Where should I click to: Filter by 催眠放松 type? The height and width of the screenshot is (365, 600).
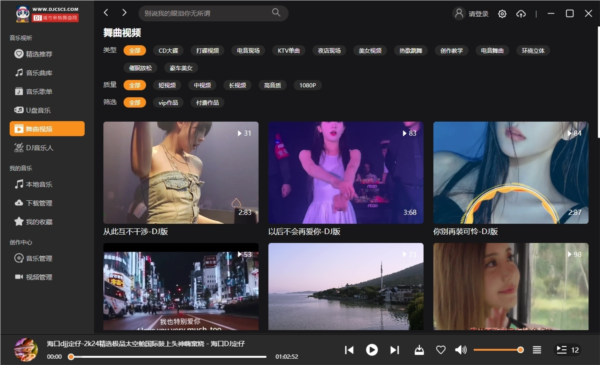tap(140, 68)
